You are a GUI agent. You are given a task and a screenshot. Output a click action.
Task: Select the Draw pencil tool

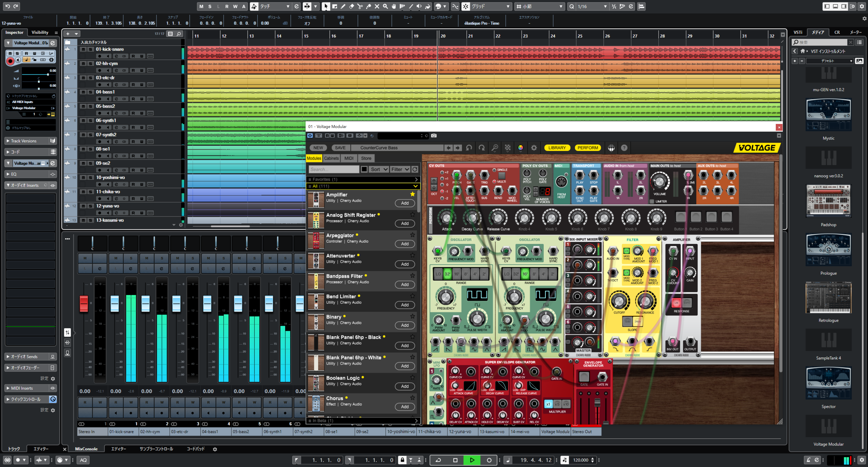343,6
